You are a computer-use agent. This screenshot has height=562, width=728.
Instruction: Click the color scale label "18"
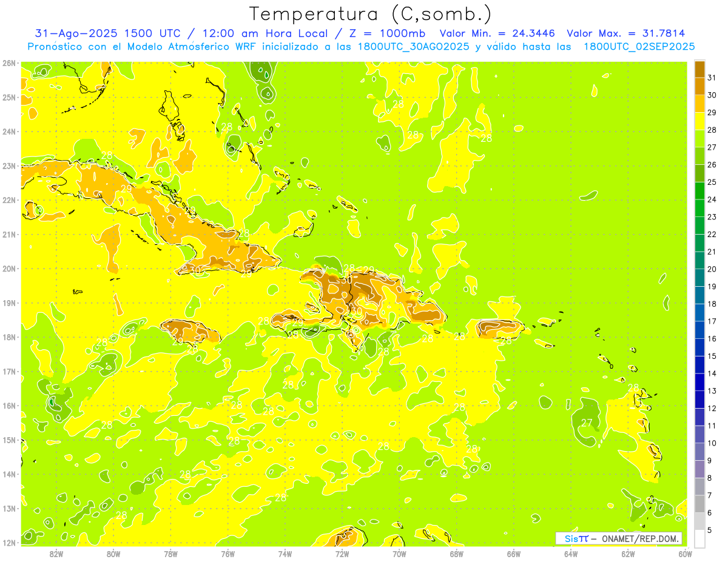click(x=712, y=304)
